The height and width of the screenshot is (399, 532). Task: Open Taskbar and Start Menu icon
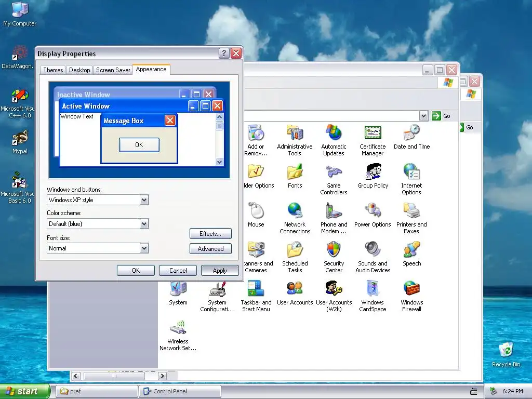coord(256,288)
